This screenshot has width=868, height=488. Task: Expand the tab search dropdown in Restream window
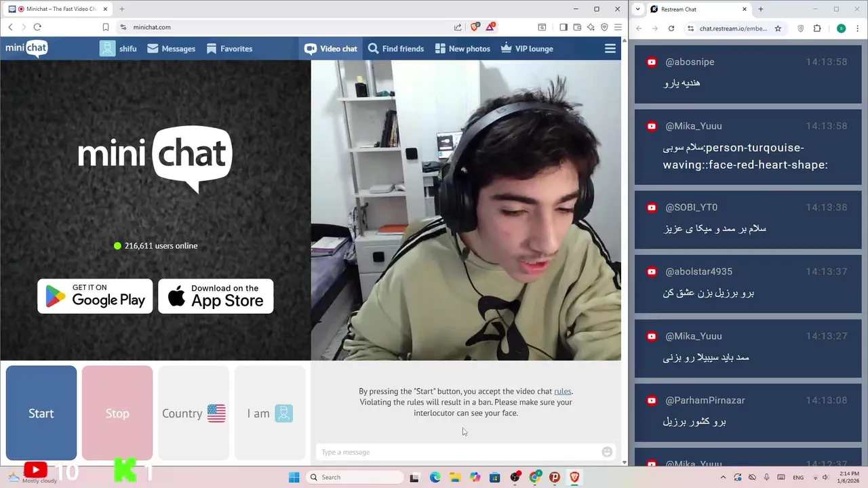637,9
